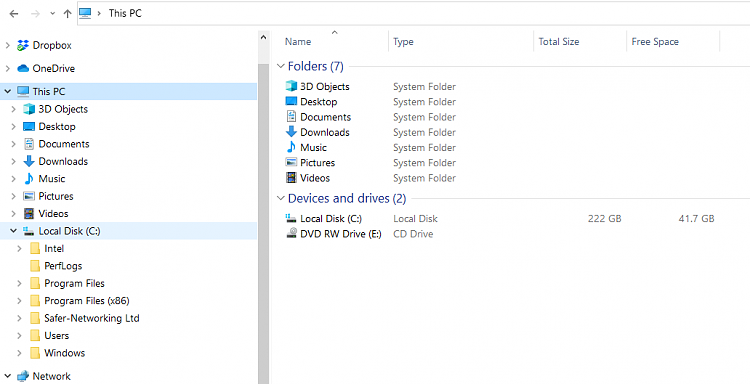Select DVD RW Drive (E:) icon

(x=291, y=234)
